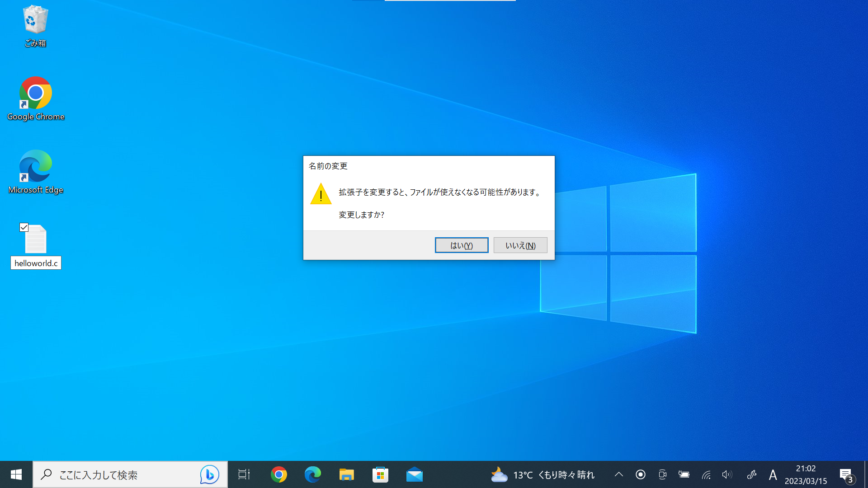
Task: Launch Chrome from the taskbar
Action: [x=279, y=474]
